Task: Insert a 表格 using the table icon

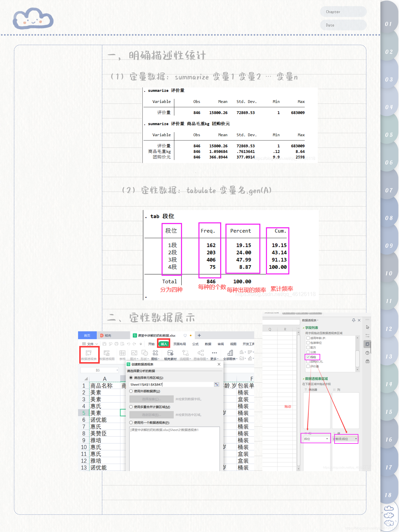Action: 122,354
